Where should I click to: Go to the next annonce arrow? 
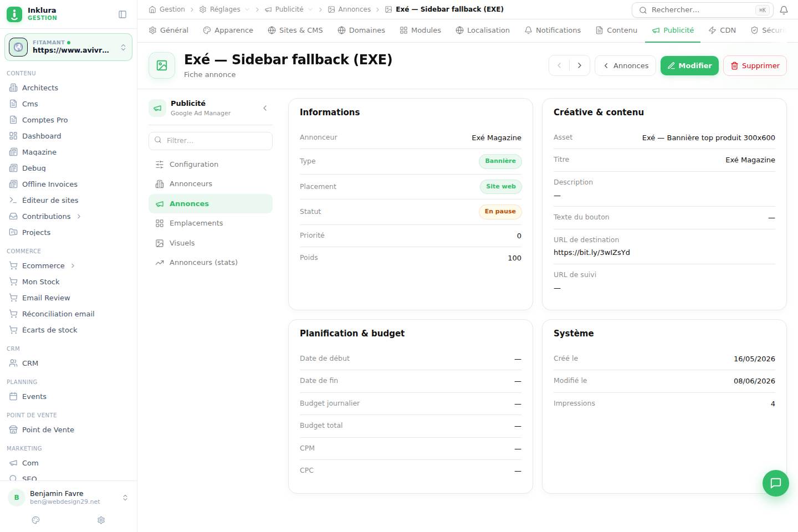pos(580,65)
